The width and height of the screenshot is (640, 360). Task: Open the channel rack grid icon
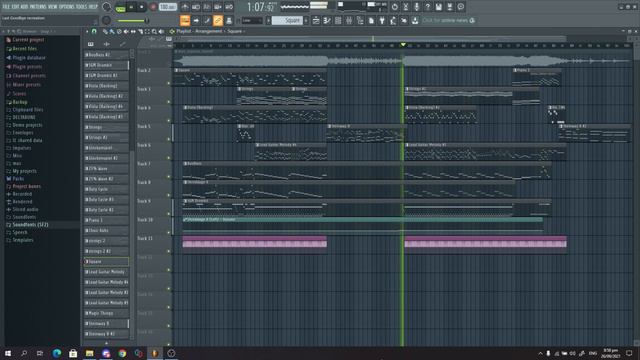coord(338,20)
